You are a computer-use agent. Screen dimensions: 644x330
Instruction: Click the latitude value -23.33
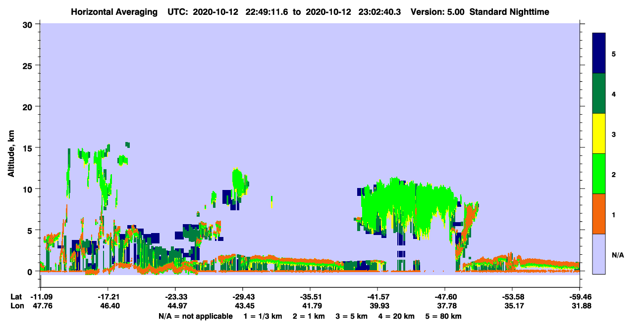[175, 297]
